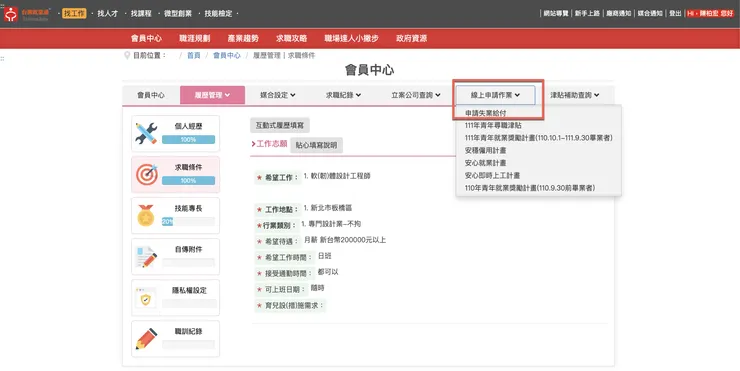Click 找人才 in top bar

tap(108, 14)
